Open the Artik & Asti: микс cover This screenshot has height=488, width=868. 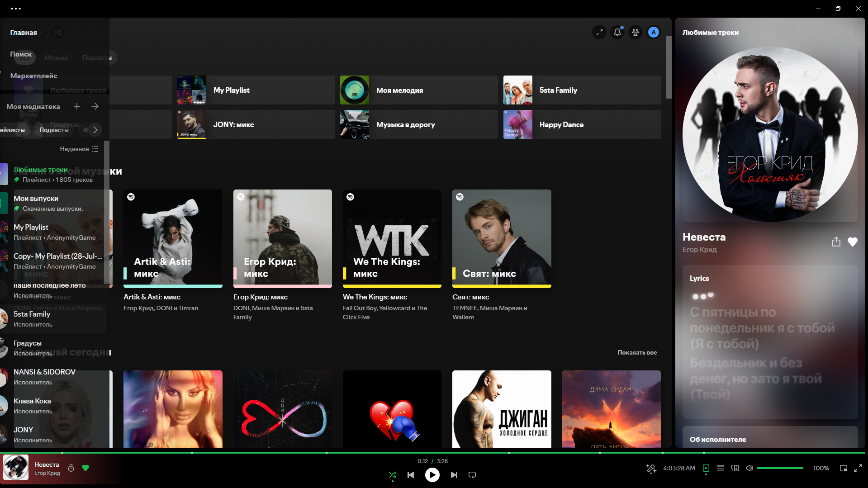pyautogui.click(x=173, y=239)
